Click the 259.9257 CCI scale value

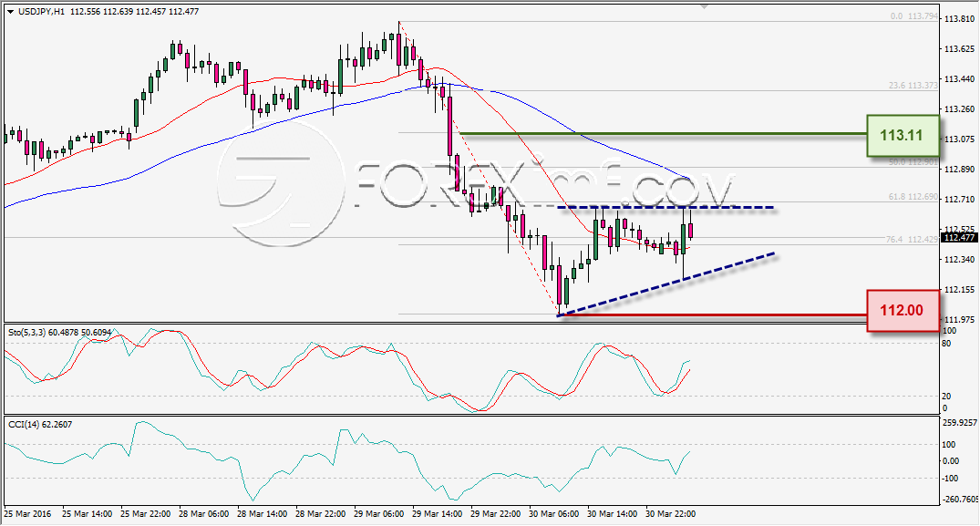(959, 423)
